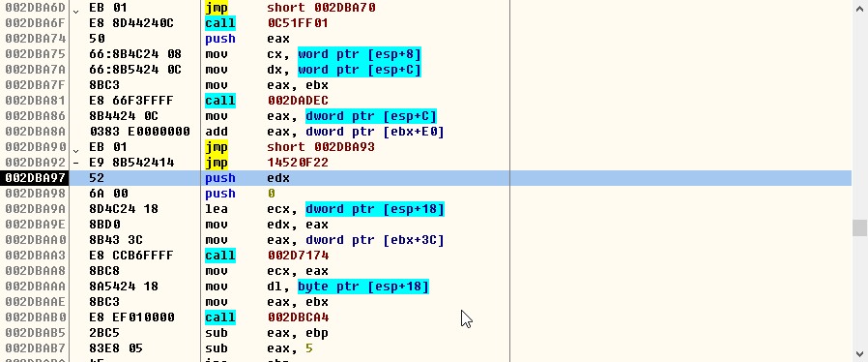This screenshot has width=868, height=362.
Task: Click the mov ecx, eax instruction
Action: (x=266, y=271)
